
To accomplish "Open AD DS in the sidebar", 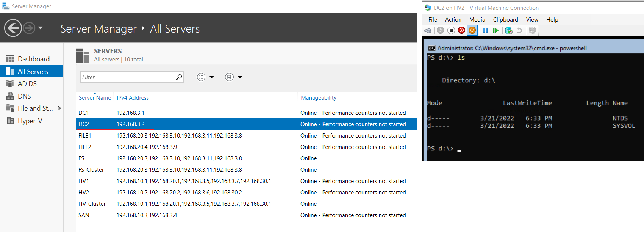I will [31, 83].
